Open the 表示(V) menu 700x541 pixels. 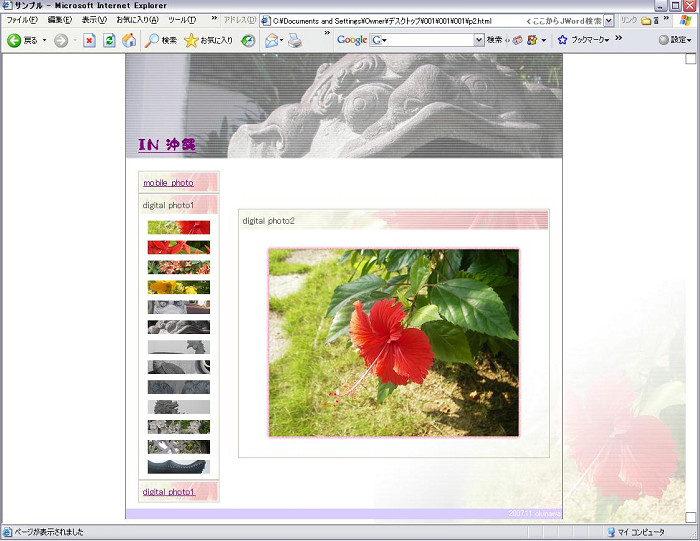[x=94, y=20]
